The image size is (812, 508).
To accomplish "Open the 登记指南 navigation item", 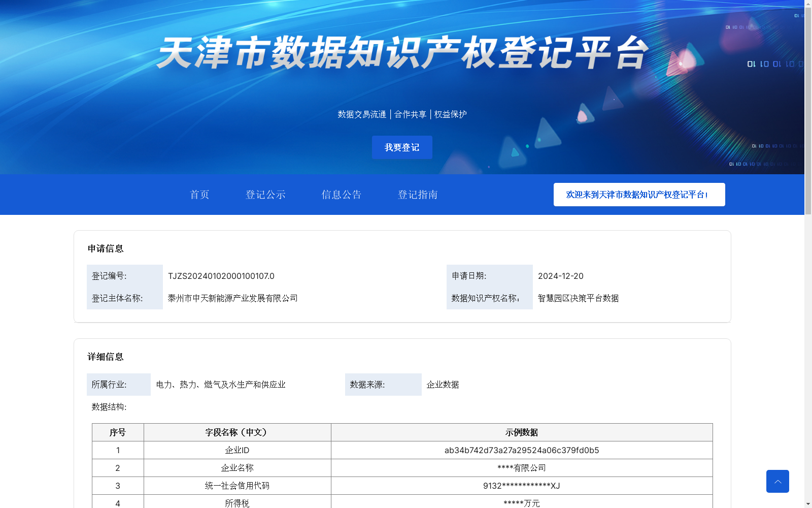I will pyautogui.click(x=418, y=195).
